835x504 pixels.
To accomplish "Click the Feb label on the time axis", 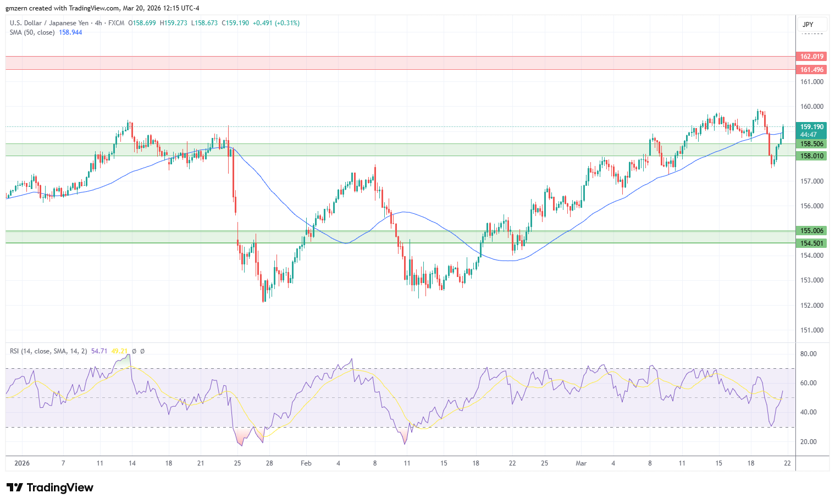I will coord(306,463).
